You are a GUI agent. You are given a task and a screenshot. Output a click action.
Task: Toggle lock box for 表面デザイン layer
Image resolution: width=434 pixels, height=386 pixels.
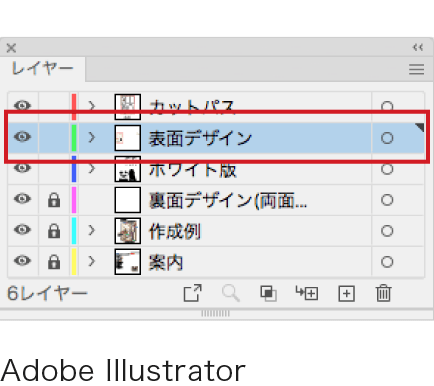coord(54,138)
